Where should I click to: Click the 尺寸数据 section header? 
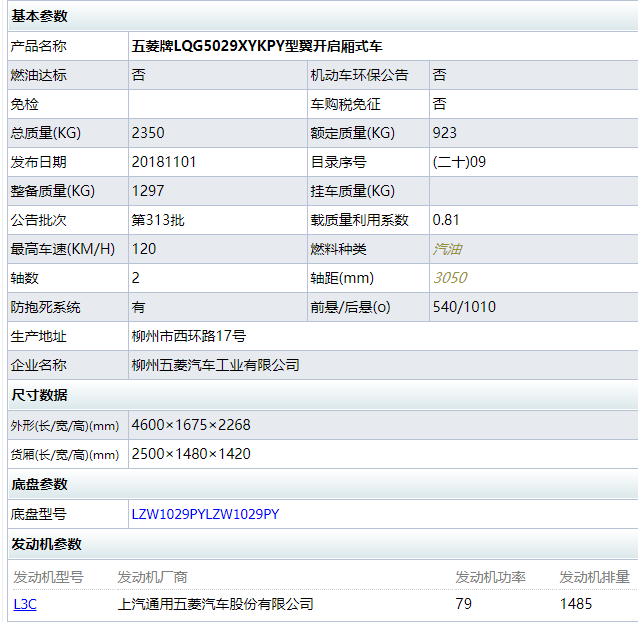tap(39, 395)
